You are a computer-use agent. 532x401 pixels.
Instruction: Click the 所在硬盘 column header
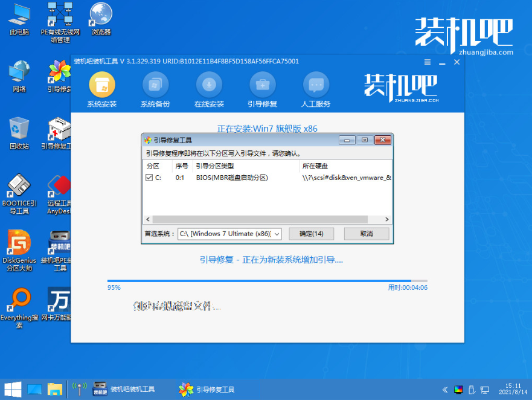(x=345, y=166)
